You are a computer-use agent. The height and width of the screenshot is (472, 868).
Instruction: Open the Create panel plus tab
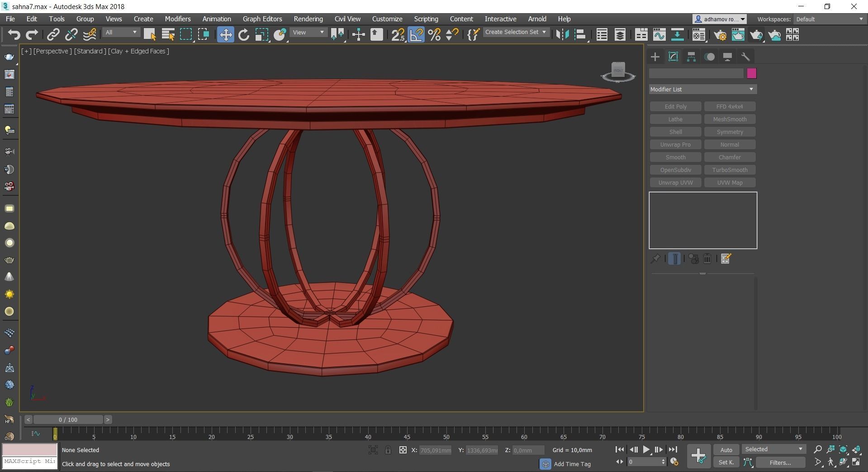[x=655, y=57]
